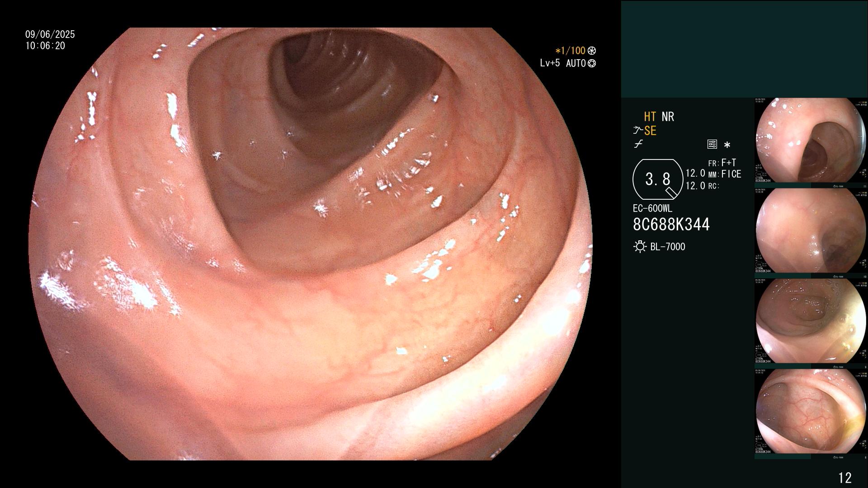This screenshot has width=868, height=488.
Task: Open the second captured thumbnail
Action: 811,231
